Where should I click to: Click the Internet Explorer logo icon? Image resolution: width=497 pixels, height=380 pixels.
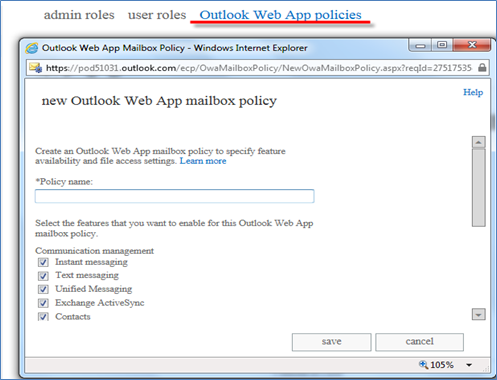[32, 48]
